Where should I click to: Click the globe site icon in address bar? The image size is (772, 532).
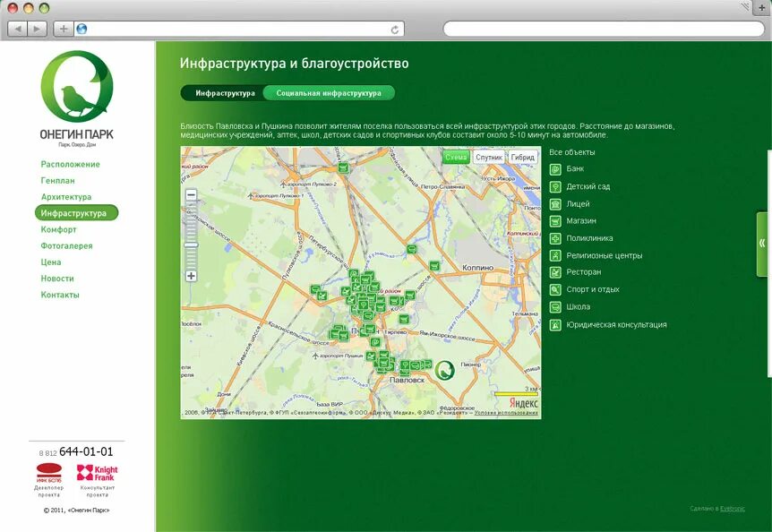tap(81, 29)
